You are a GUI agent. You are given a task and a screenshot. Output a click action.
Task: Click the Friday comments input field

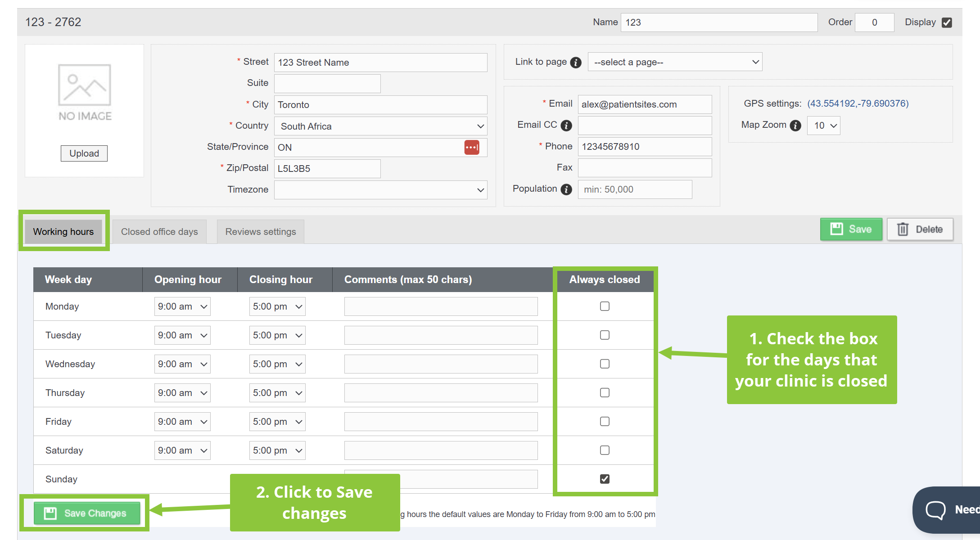tap(441, 422)
